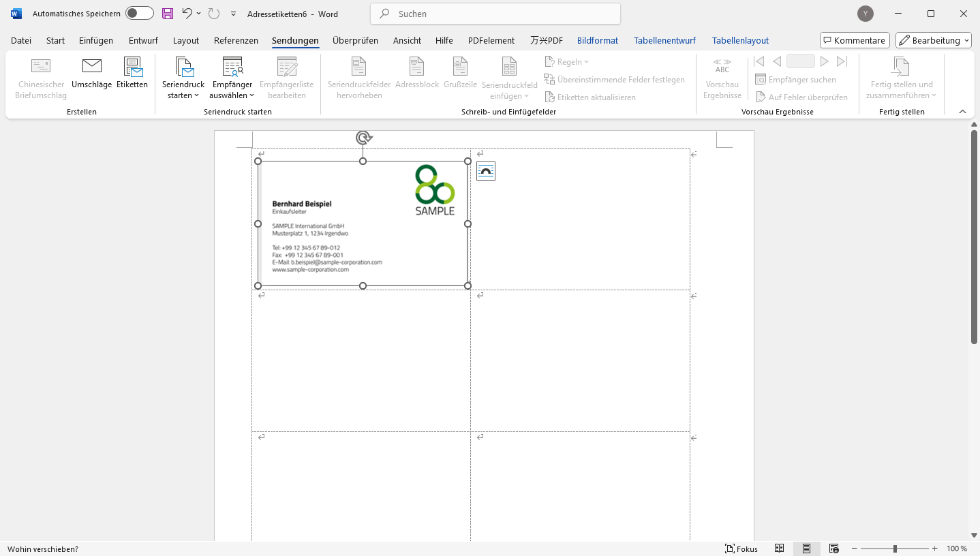Switch to the Start tab
This screenshot has width=980, height=556.
click(x=56, y=41)
